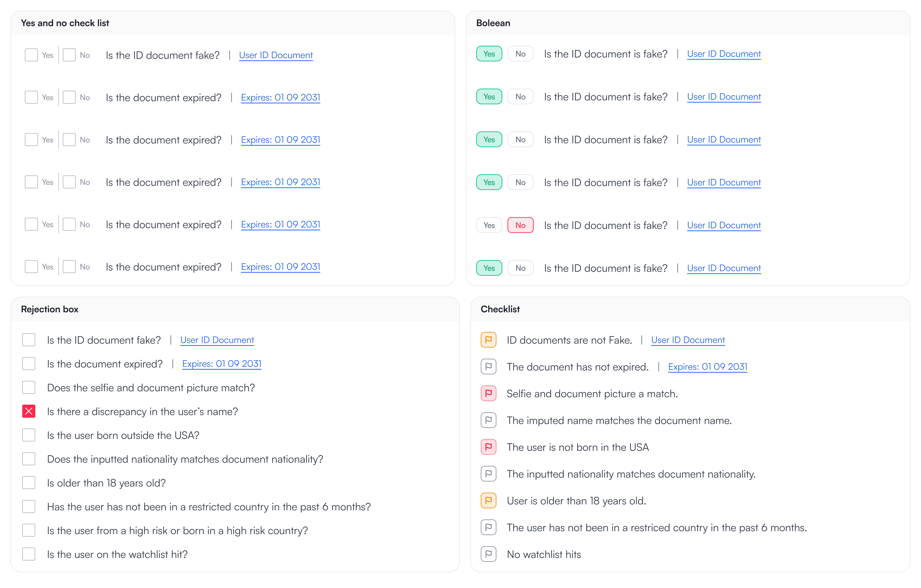Tick Yes checkbox for 'Is the ID document fake?'
Viewport: 921px width, 588px height.
tap(31, 55)
